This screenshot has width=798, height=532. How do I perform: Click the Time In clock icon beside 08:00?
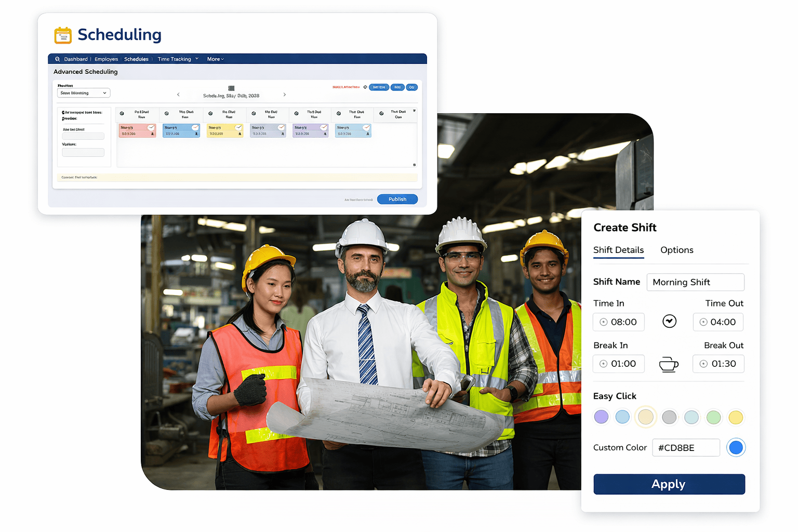603,322
